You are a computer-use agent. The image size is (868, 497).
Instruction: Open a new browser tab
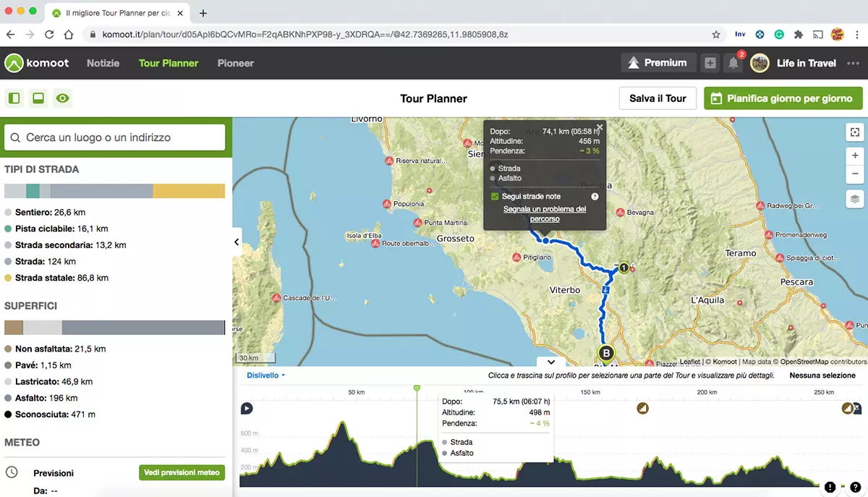click(x=203, y=13)
